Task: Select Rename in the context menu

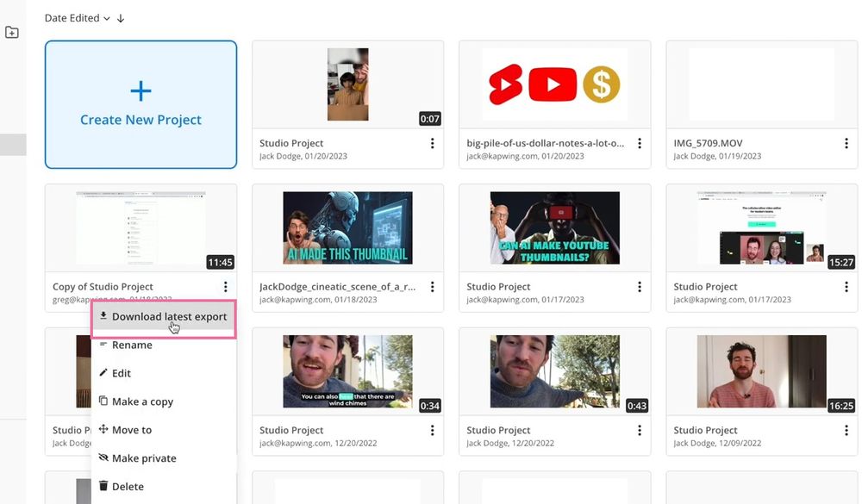Action: pos(134,345)
